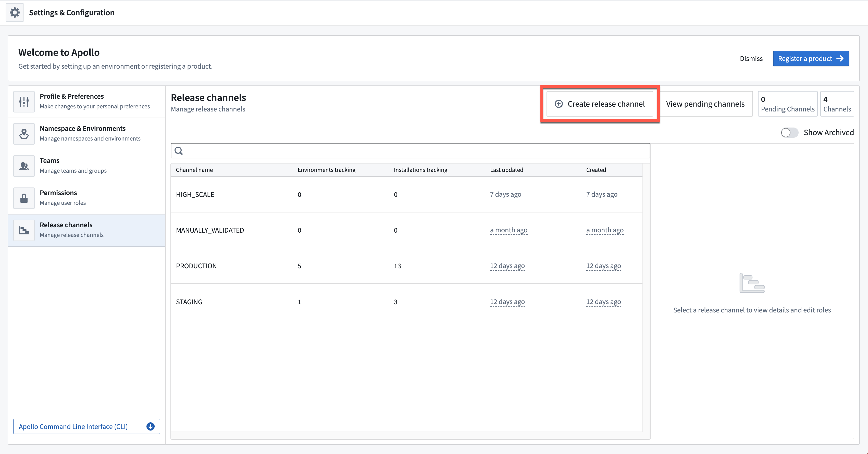Viewport: 868px width, 454px height.
Task: Sort by Installations tracking column header
Action: coord(420,170)
